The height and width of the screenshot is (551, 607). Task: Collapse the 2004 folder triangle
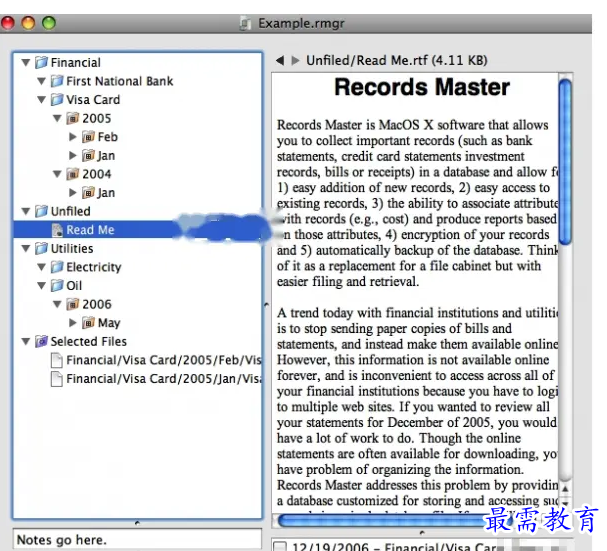(57, 174)
